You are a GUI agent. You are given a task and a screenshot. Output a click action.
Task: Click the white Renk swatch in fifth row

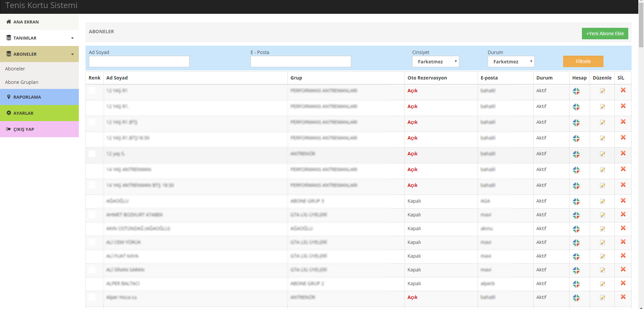(92, 154)
